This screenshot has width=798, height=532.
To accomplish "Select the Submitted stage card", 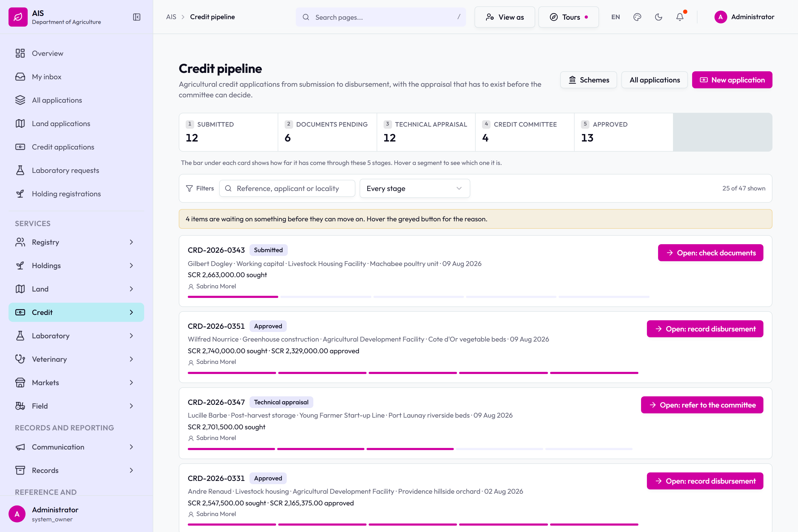I will point(228,132).
